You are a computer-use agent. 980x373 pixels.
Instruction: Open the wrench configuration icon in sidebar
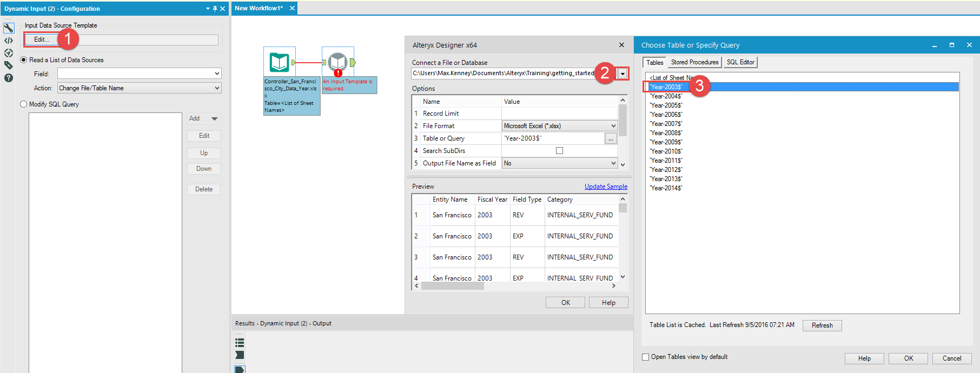9,28
